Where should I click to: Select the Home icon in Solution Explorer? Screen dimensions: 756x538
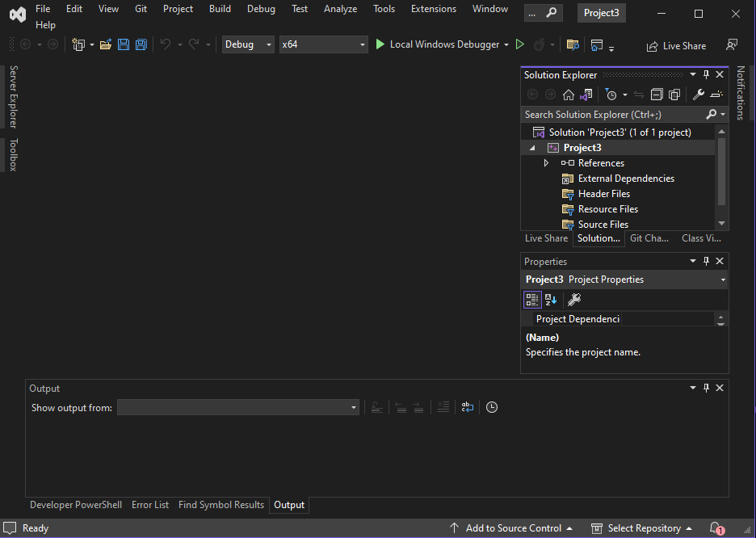coord(569,94)
